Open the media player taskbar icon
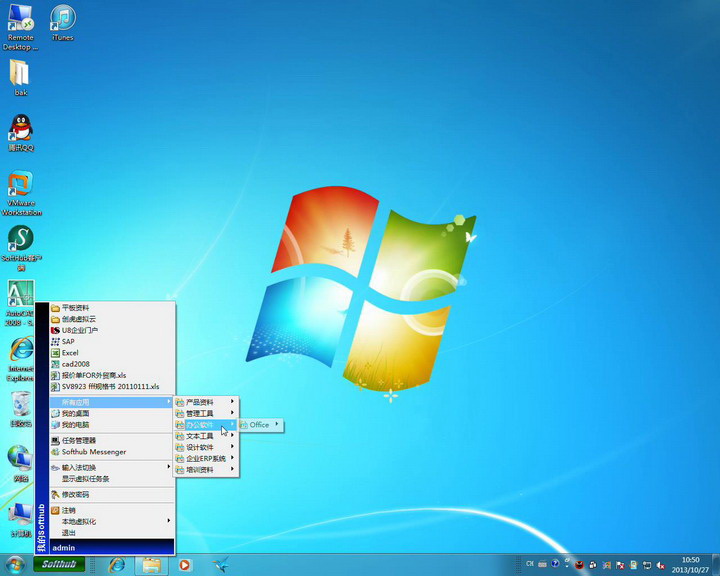This screenshot has height=576, width=720. [x=184, y=565]
